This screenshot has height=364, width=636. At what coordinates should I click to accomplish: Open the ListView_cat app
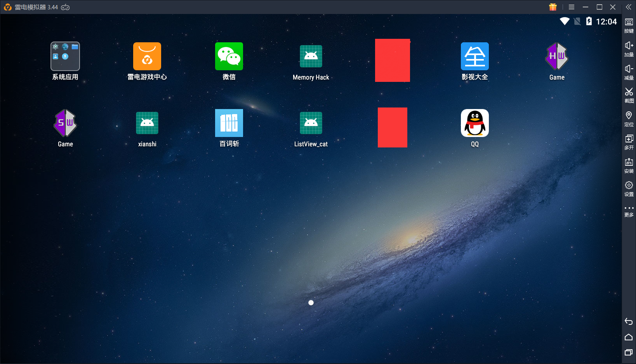click(311, 123)
